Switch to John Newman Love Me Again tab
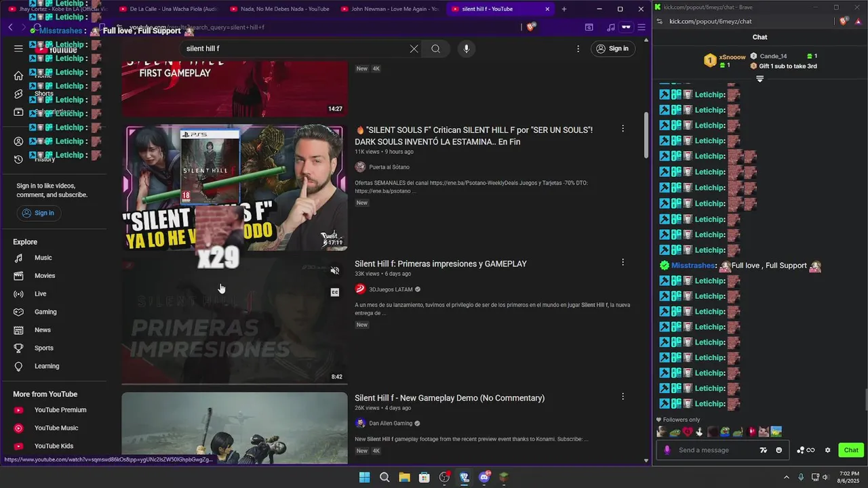 [x=389, y=9]
